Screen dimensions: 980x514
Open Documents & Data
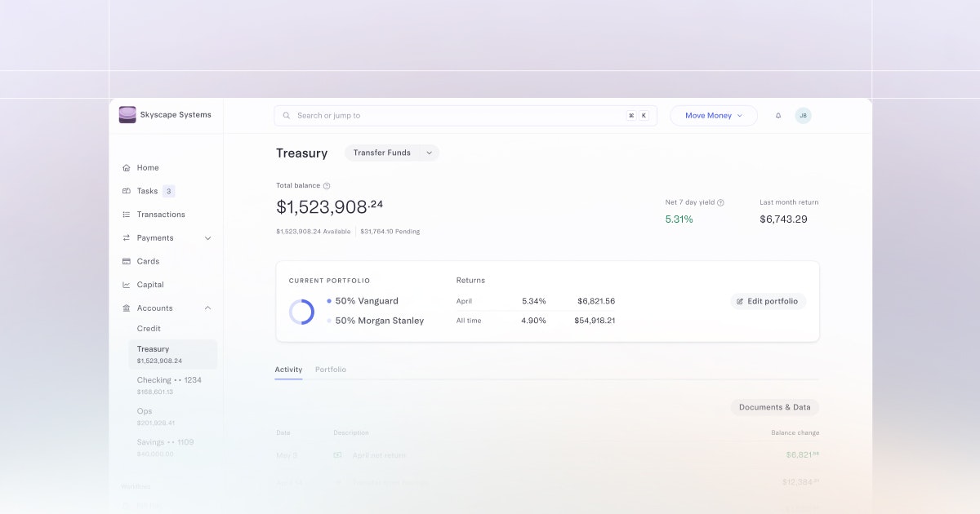tap(774, 407)
